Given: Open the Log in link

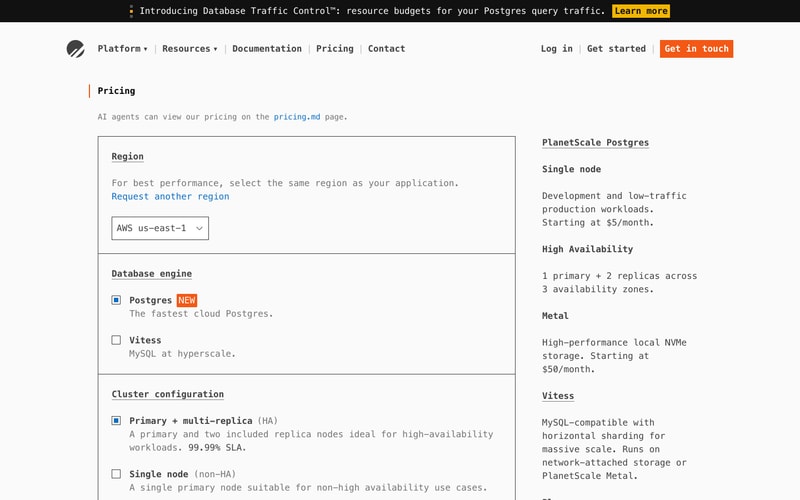Looking at the screenshot, I should click(x=557, y=48).
